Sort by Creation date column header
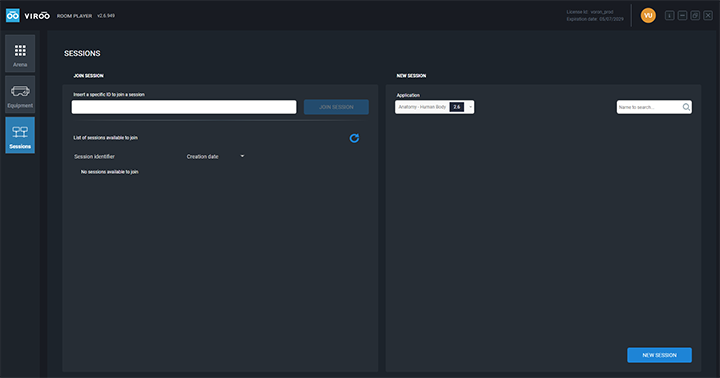 pyautogui.click(x=202, y=157)
